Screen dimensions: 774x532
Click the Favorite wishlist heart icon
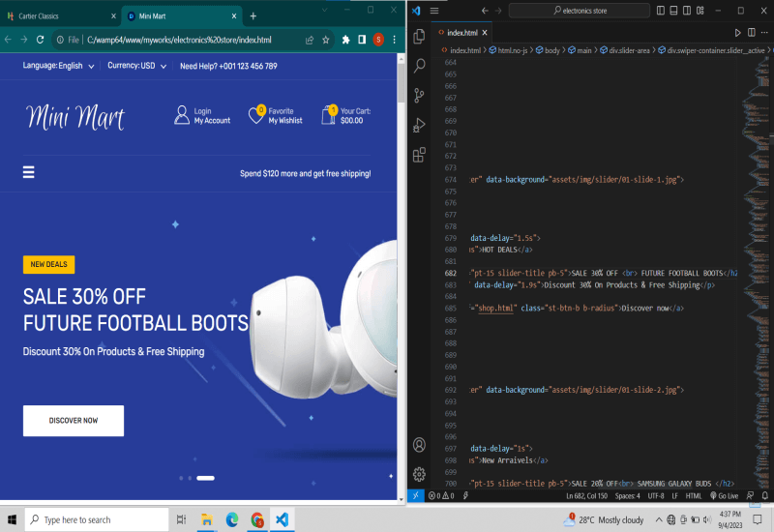coord(256,115)
